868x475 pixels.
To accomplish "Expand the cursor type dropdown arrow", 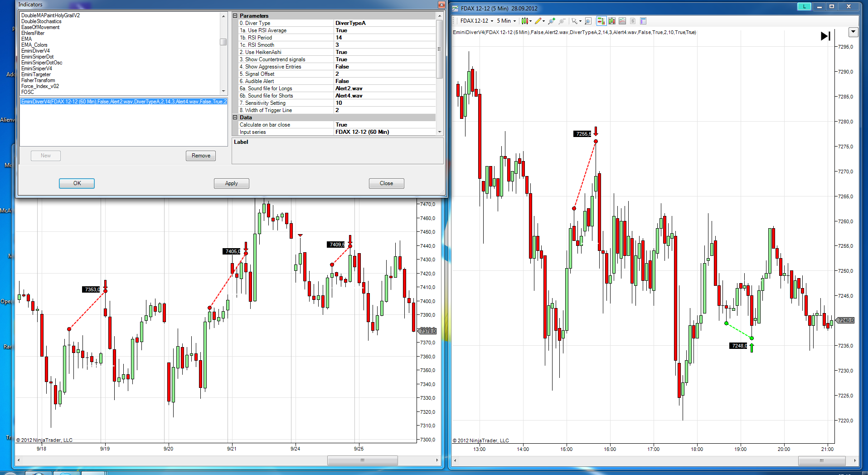I will point(580,21).
